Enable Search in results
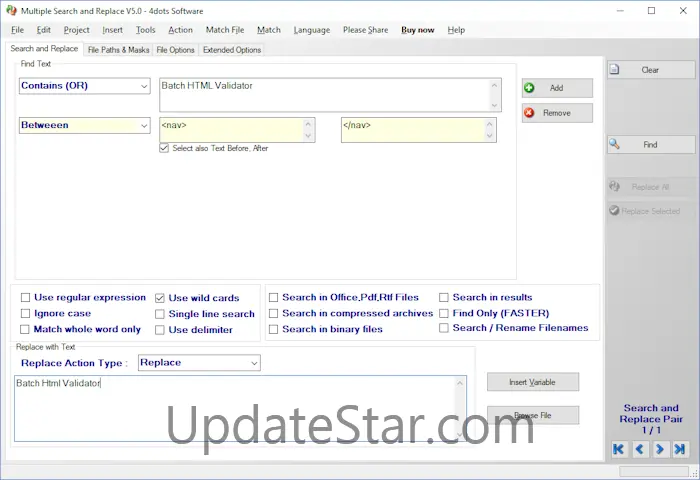The width and height of the screenshot is (700, 480). (x=444, y=297)
